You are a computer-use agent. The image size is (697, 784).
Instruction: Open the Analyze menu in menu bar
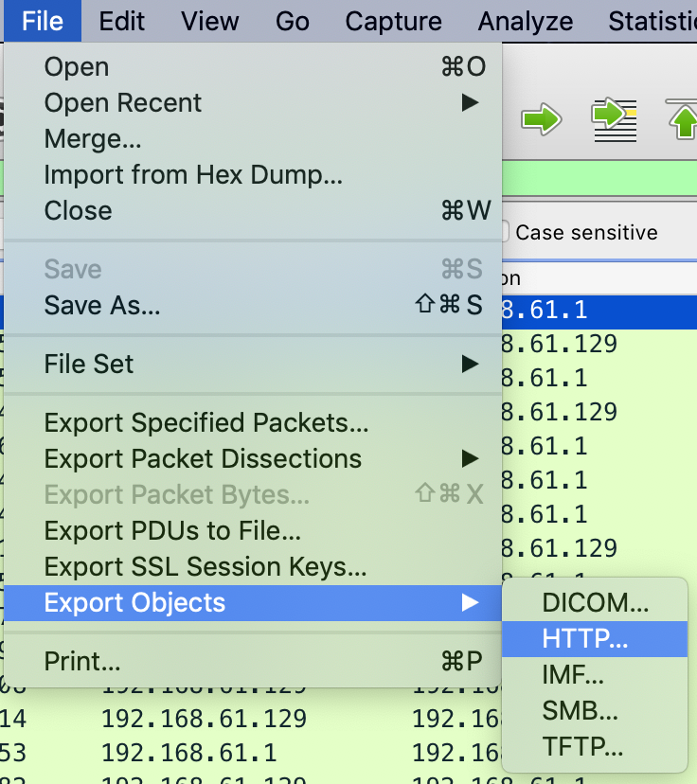pos(525,21)
